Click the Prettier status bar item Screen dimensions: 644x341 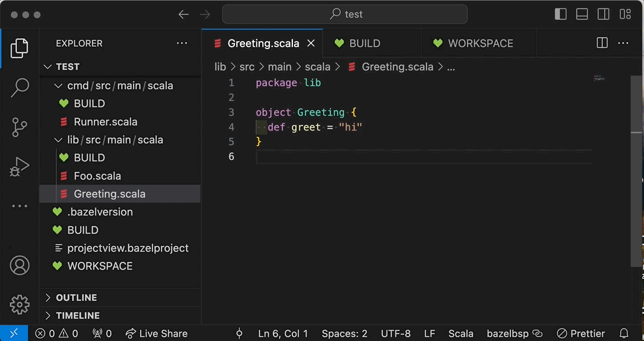(x=581, y=334)
